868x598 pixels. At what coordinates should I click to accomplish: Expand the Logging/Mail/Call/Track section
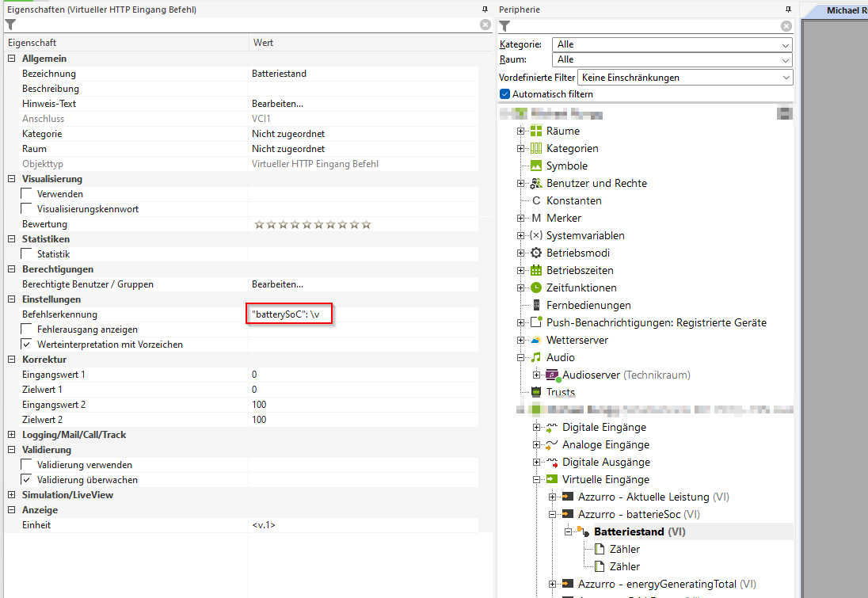(x=12, y=435)
